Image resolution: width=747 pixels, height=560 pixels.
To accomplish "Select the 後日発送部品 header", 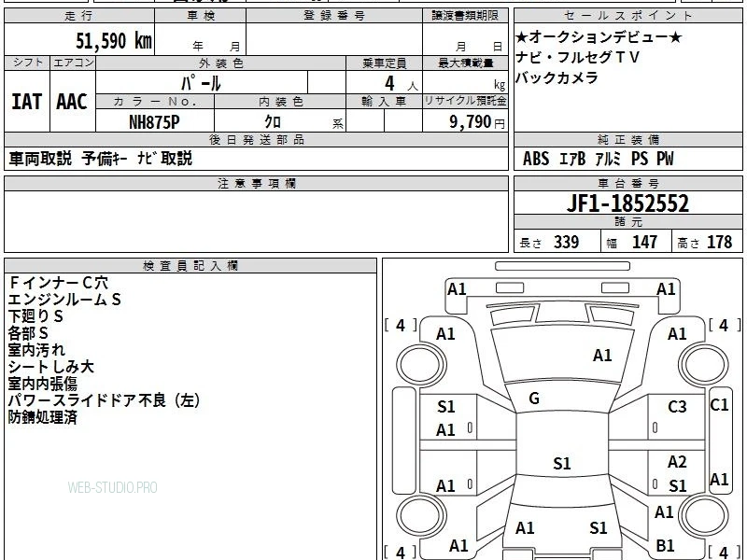I will click(256, 139).
